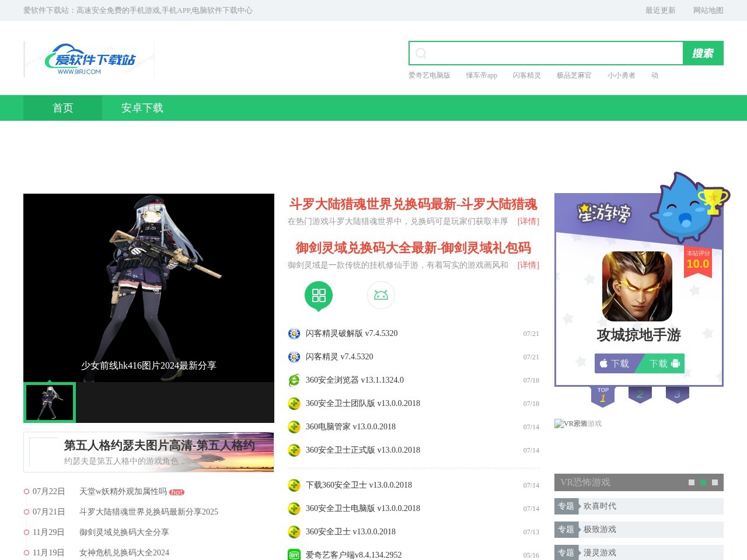Viewport: 747px width, 560px height.
Task: Click the 攻城掠地手游 game icon
Action: (637, 286)
